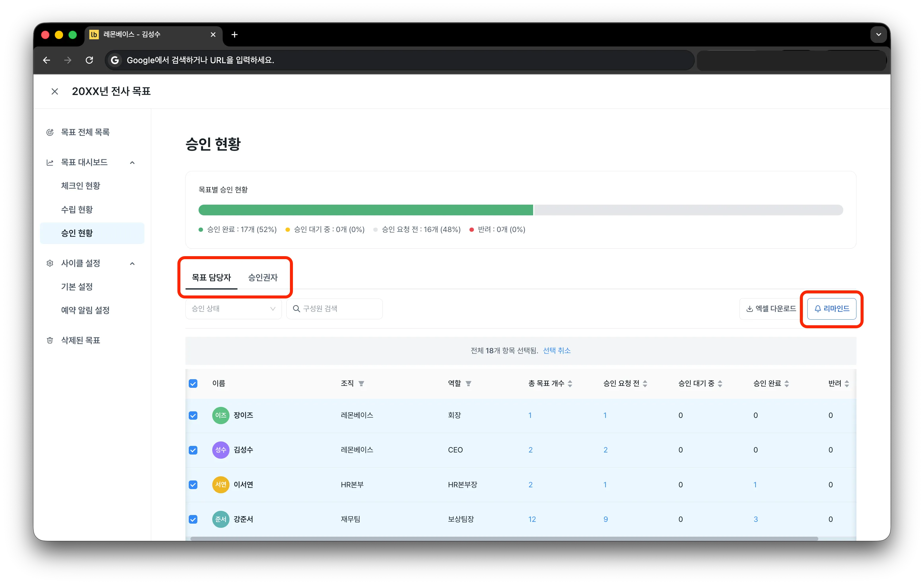Sort by 총 목표 개수 column

coord(570,383)
